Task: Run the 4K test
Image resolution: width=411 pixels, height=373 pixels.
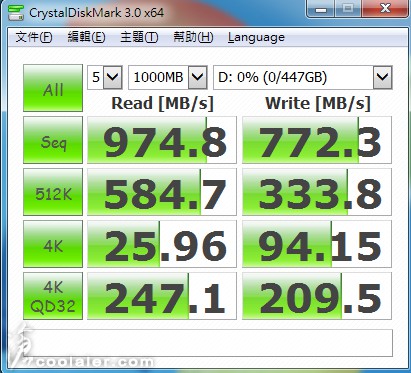Action: point(53,244)
